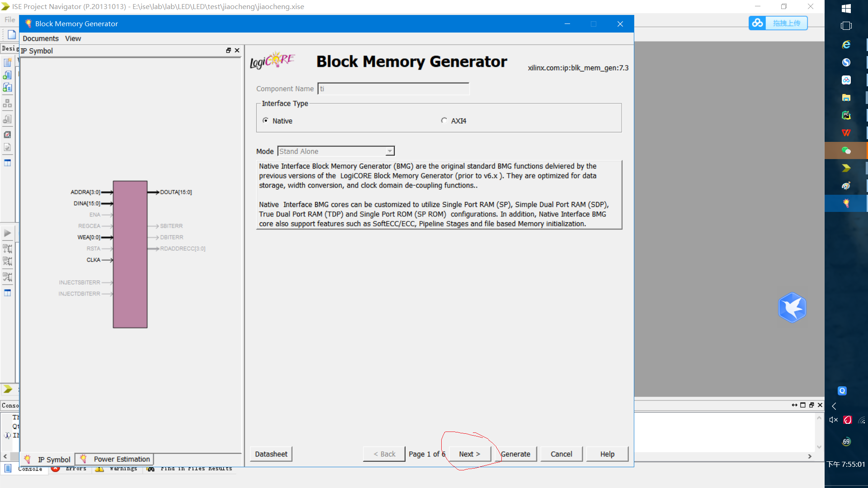Click the green run arrow in Processes panel
The width and height of the screenshot is (868, 488).
tap(8, 234)
